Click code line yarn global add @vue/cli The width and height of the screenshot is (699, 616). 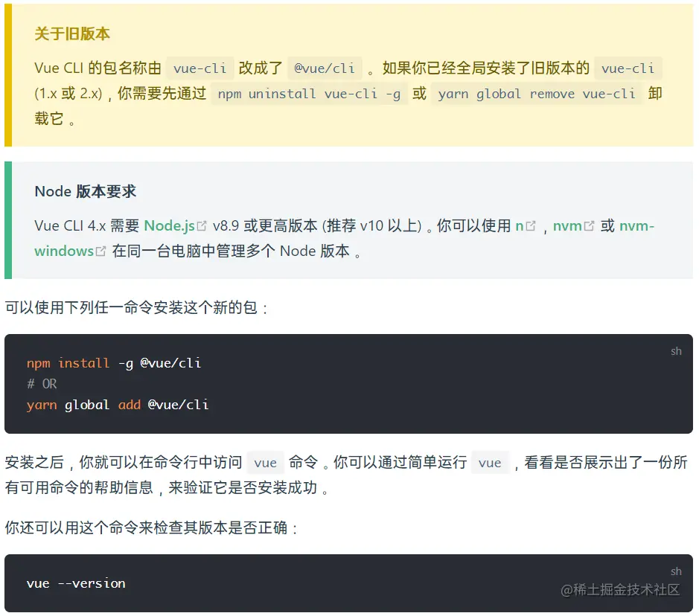118,405
